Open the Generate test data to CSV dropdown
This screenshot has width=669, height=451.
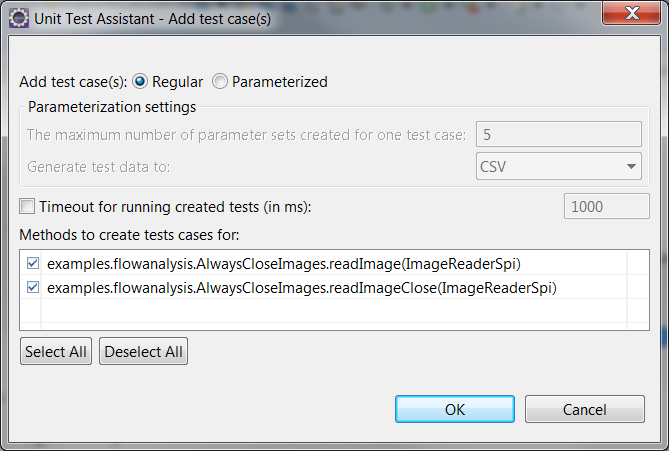[x=558, y=166]
